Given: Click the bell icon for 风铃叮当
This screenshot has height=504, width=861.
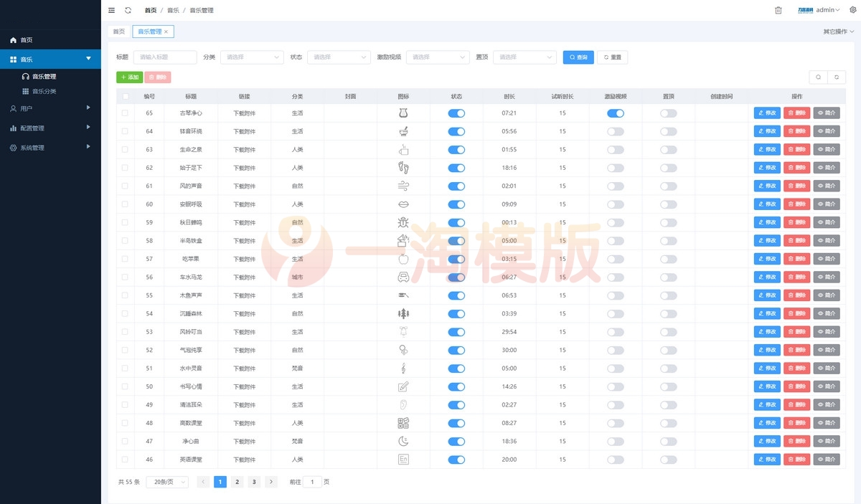Looking at the screenshot, I should click(x=403, y=332).
